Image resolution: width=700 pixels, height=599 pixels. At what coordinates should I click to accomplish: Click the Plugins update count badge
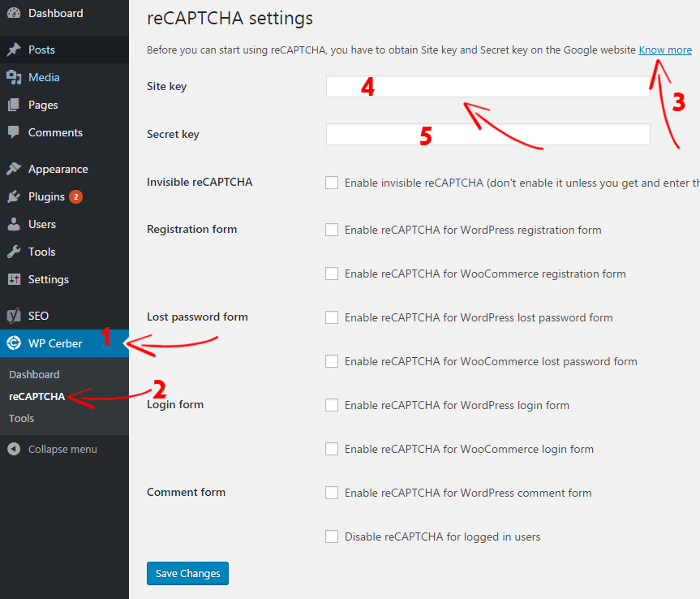[x=76, y=196]
